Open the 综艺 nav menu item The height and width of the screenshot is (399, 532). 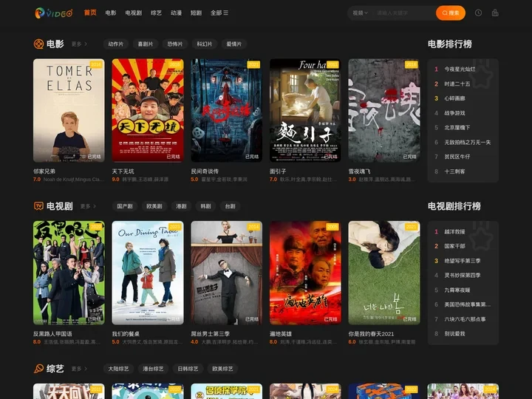[x=156, y=13]
